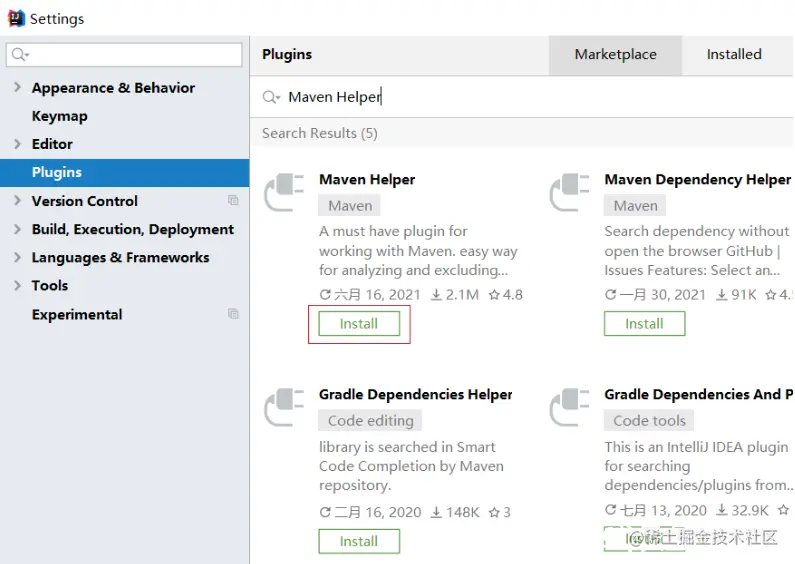Image resolution: width=795 pixels, height=564 pixels.
Task: Expand the Version Control node
Action: 17,200
